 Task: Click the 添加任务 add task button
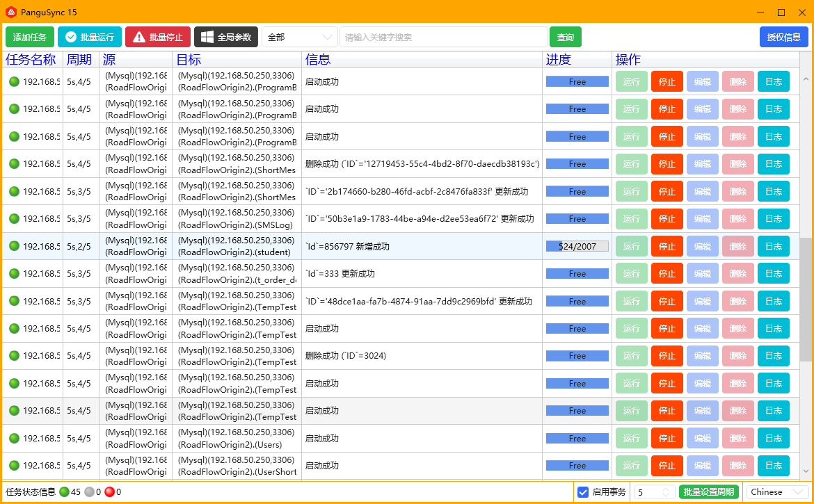point(30,38)
